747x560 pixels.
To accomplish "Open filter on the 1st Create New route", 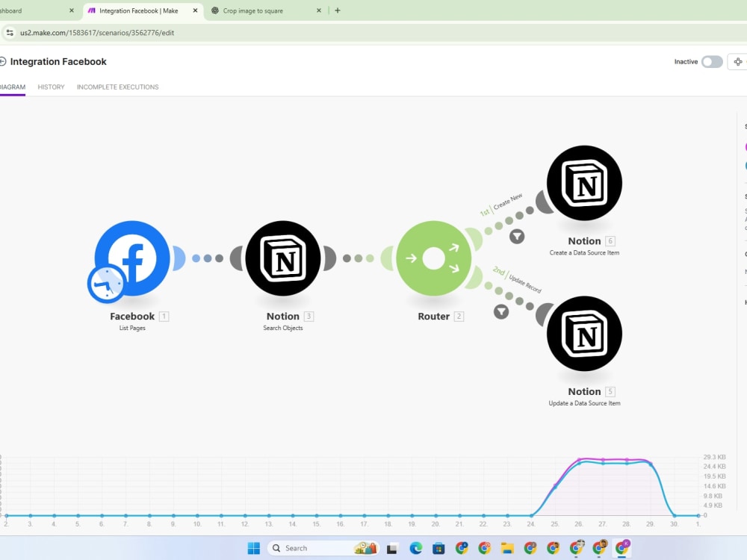I will [x=517, y=236].
